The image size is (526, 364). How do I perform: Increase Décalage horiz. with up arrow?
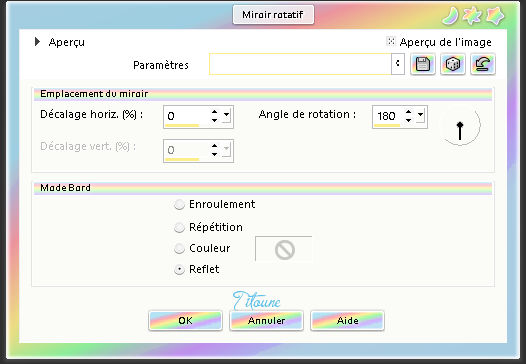(214, 112)
